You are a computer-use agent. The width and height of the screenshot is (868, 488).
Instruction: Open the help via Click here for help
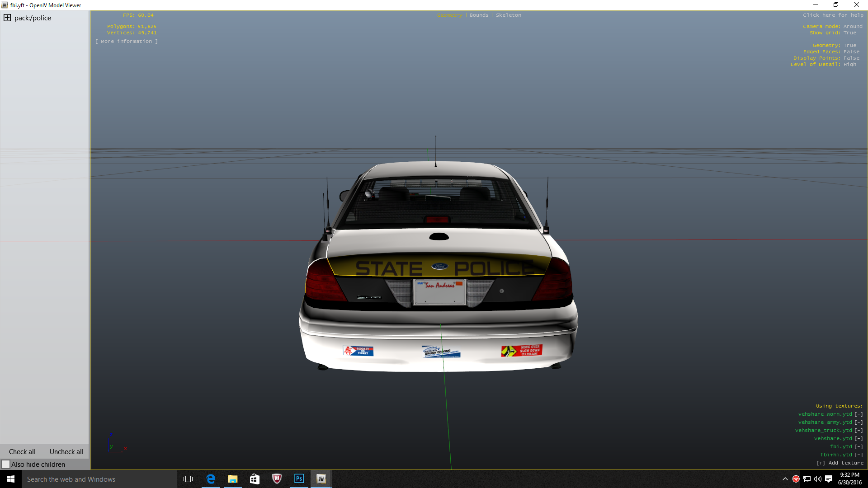(833, 15)
